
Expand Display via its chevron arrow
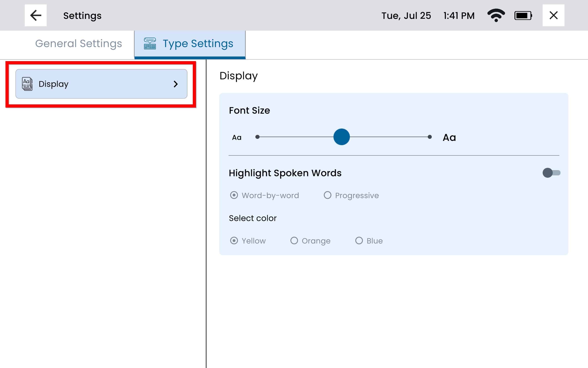(x=176, y=84)
